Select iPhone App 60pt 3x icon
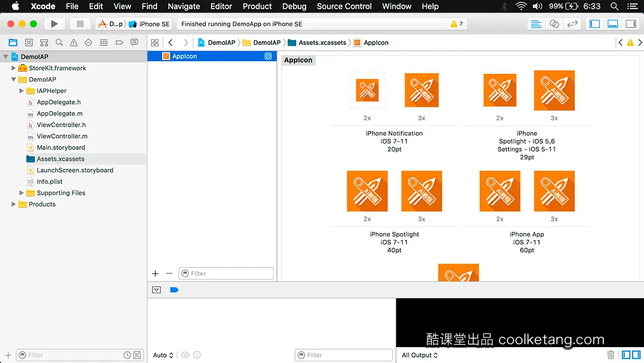This screenshot has width=644, height=363. pyautogui.click(x=554, y=191)
